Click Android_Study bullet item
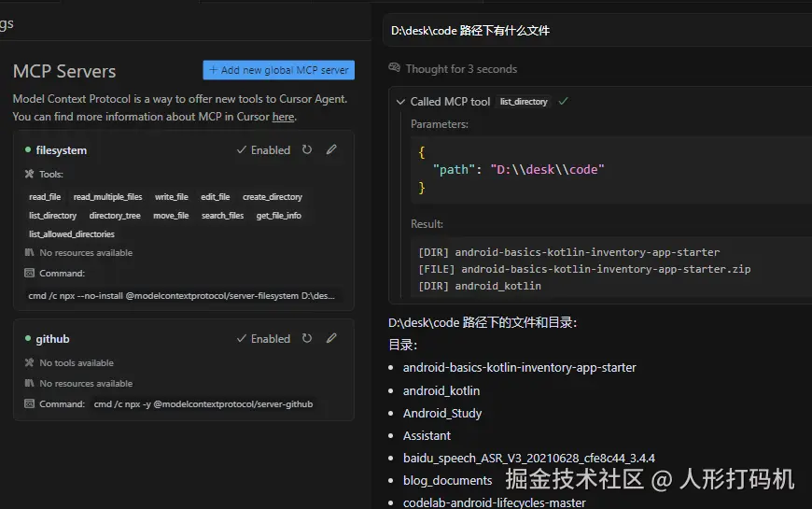 [442, 413]
